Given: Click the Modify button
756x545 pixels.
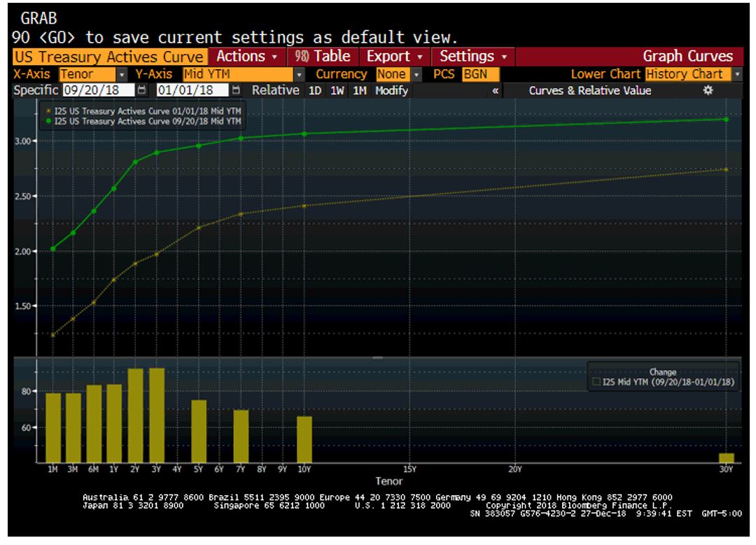Looking at the screenshot, I should pyautogui.click(x=392, y=90).
